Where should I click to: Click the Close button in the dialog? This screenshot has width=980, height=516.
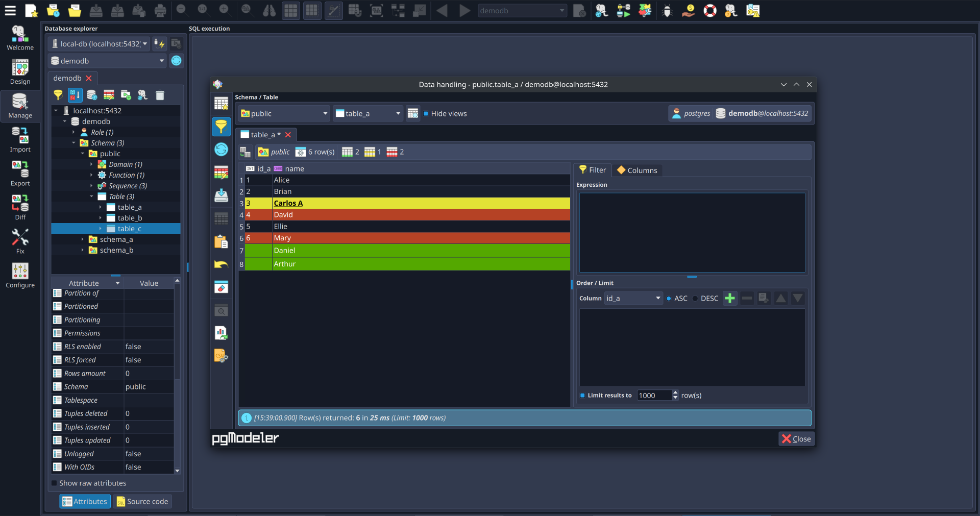pyautogui.click(x=796, y=438)
